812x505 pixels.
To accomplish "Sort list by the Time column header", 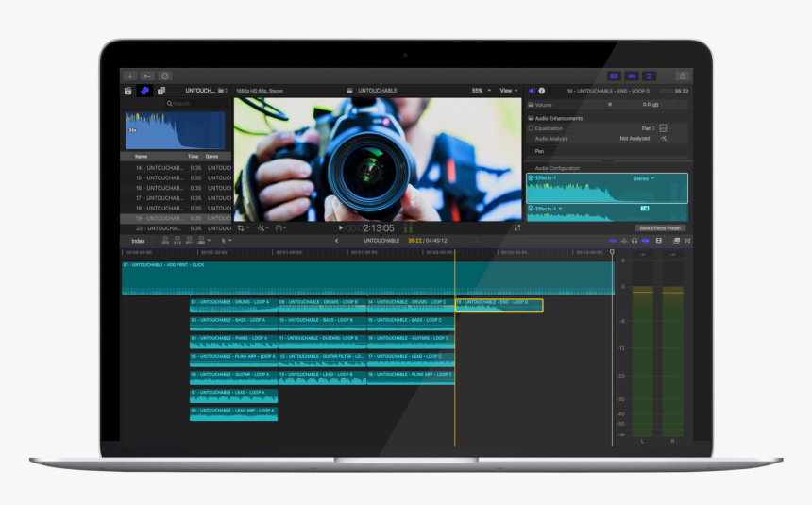I will pyautogui.click(x=194, y=157).
